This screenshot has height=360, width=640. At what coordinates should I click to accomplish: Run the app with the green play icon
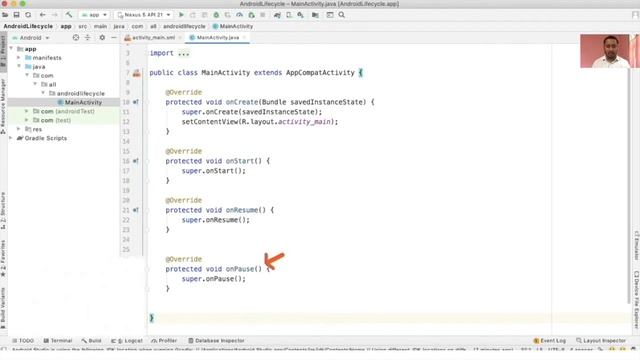click(x=181, y=15)
